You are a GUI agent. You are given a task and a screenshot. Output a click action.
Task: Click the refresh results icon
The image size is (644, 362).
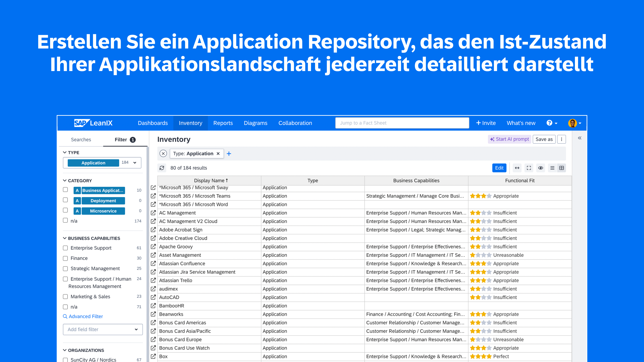tap(162, 168)
